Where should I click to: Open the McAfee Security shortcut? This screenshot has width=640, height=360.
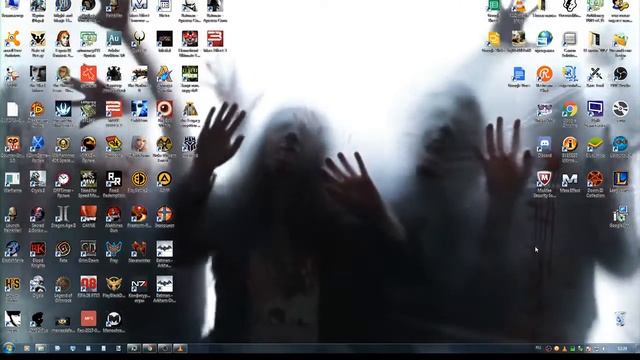point(544,179)
